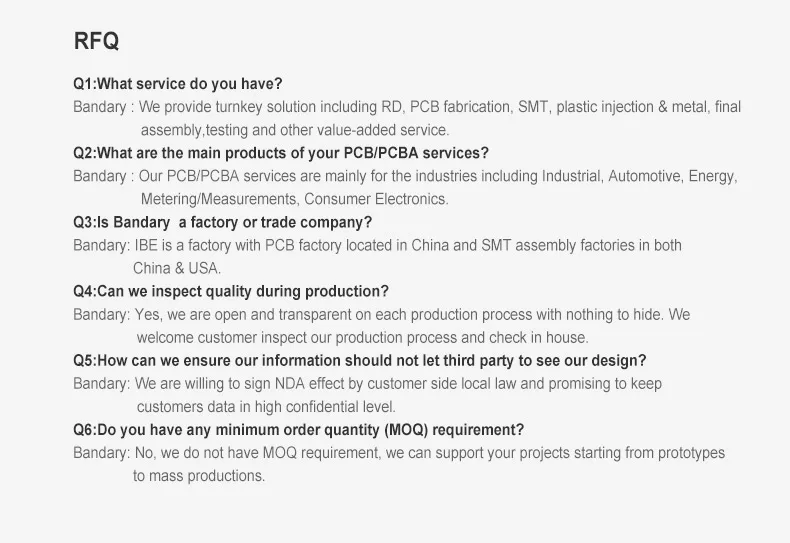Click the line about high confidential level
This screenshot has height=543, width=790.
pyautogui.click(x=266, y=407)
